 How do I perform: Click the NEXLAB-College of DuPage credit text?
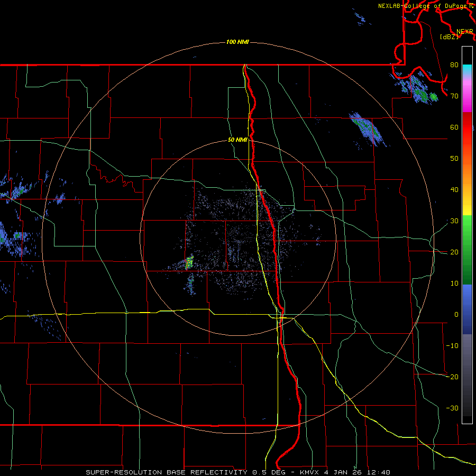[424, 6]
